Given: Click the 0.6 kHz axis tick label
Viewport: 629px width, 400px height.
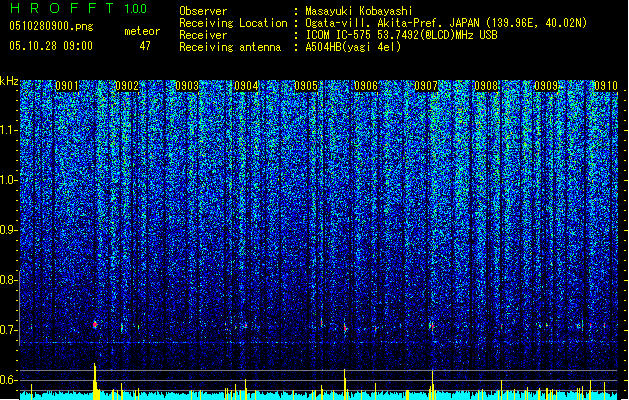Looking at the screenshot, I should [9, 380].
